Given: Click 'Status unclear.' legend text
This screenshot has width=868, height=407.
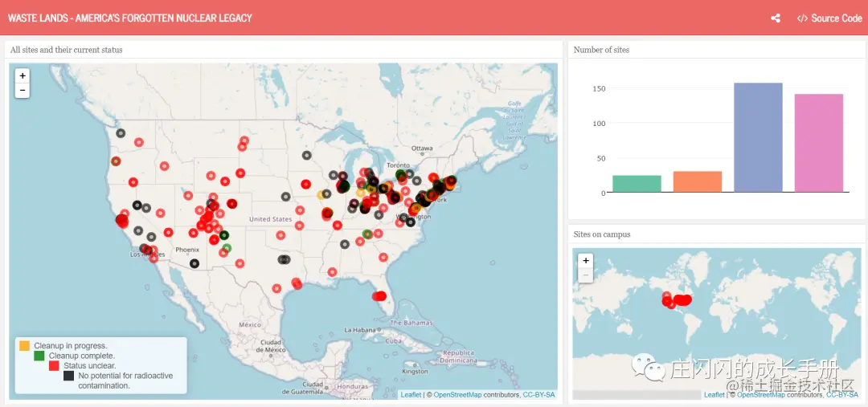Looking at the screenshot, I should coord(90,365).
